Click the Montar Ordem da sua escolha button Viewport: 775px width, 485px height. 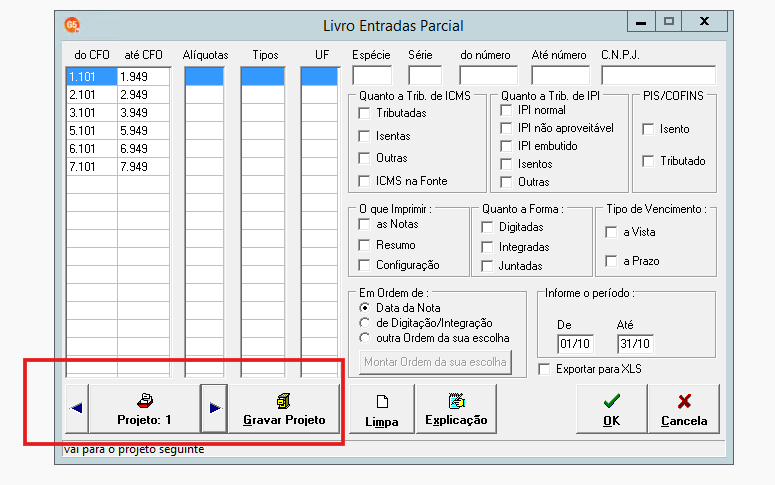click(435, 362)
